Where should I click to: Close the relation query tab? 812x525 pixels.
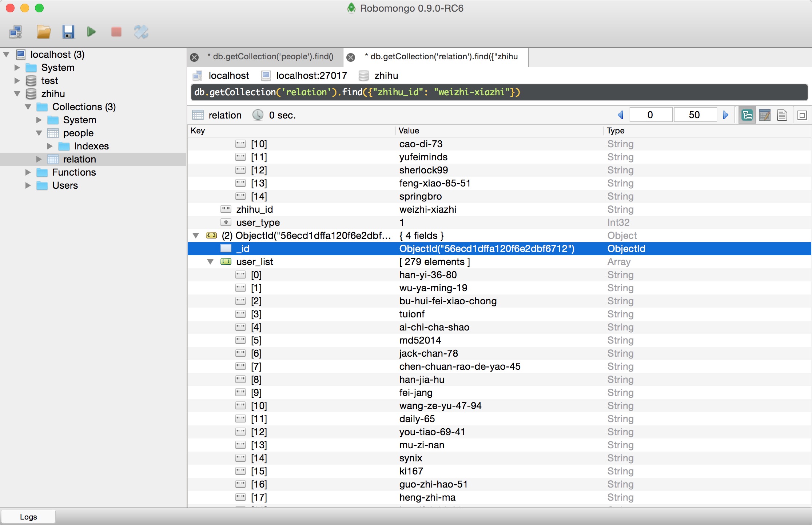pos(351,57)
